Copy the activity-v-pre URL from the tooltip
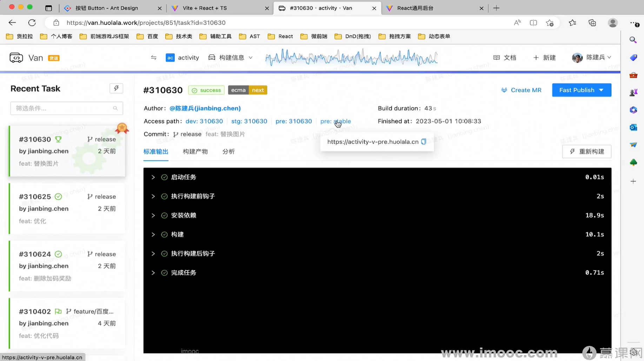Viewport: 644px width, 361px height. (424, 142)
